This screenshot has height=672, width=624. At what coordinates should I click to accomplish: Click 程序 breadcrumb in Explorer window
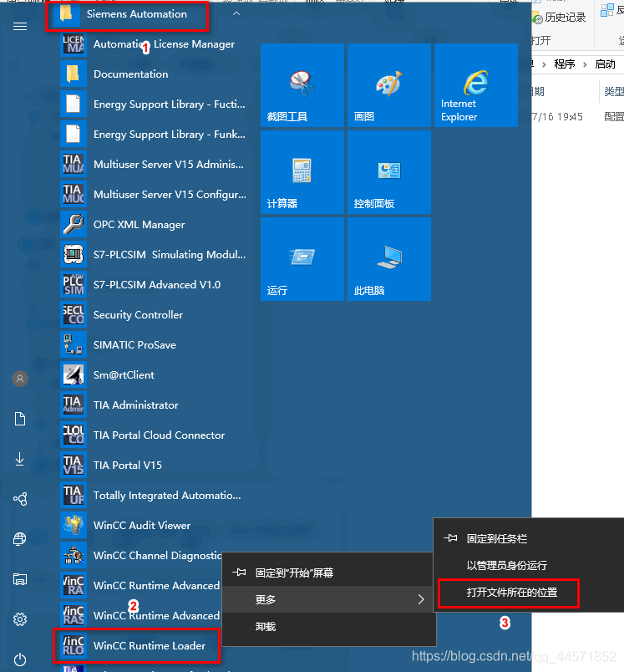[564, 64]
